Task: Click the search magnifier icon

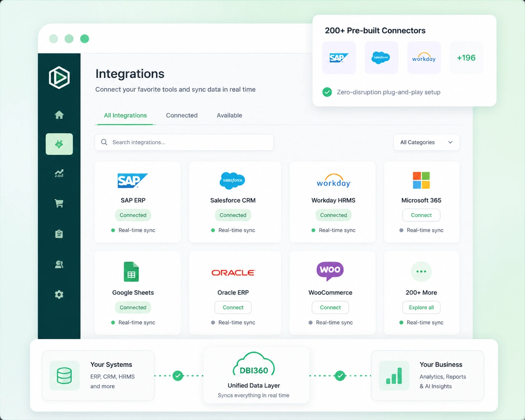Action: 104,142
